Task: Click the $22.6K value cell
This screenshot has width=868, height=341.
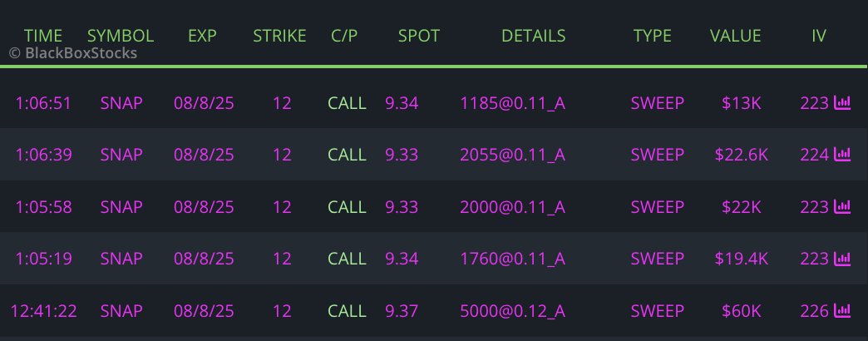Action: tap(742, 155)
